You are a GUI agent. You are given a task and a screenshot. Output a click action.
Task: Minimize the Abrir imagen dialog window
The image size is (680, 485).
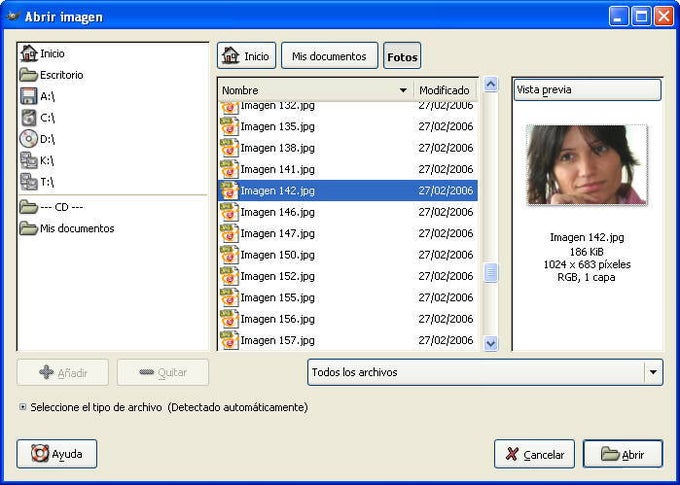619,16
